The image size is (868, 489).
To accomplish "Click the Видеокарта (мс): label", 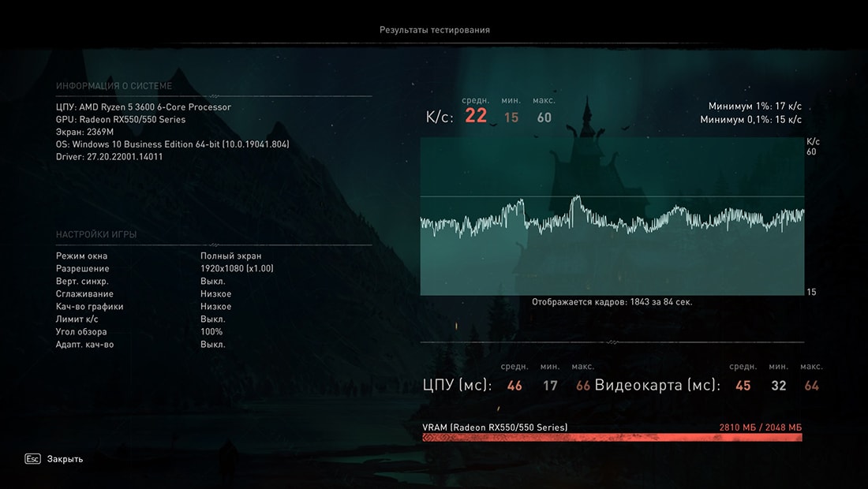I will [x=657, y=385].
